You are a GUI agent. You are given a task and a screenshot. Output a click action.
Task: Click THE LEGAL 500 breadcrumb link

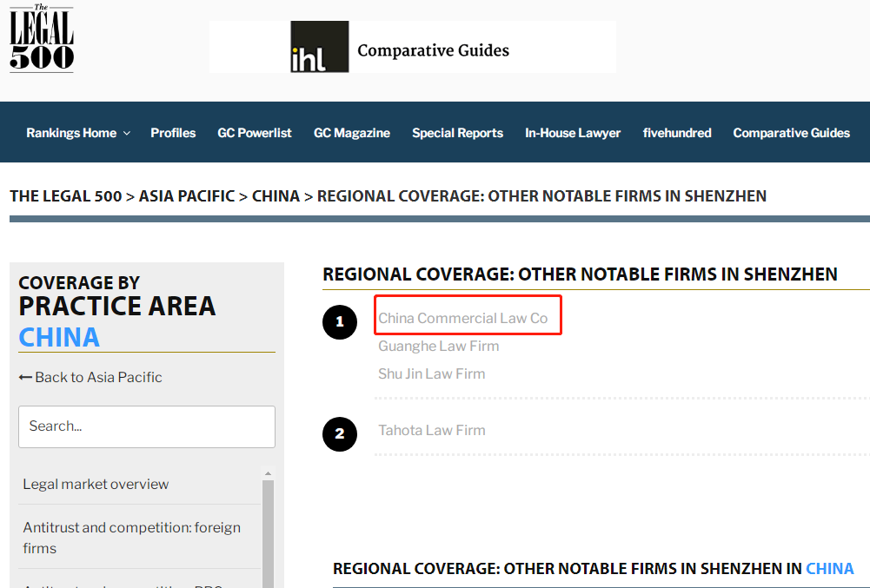(x=65, y=195)
